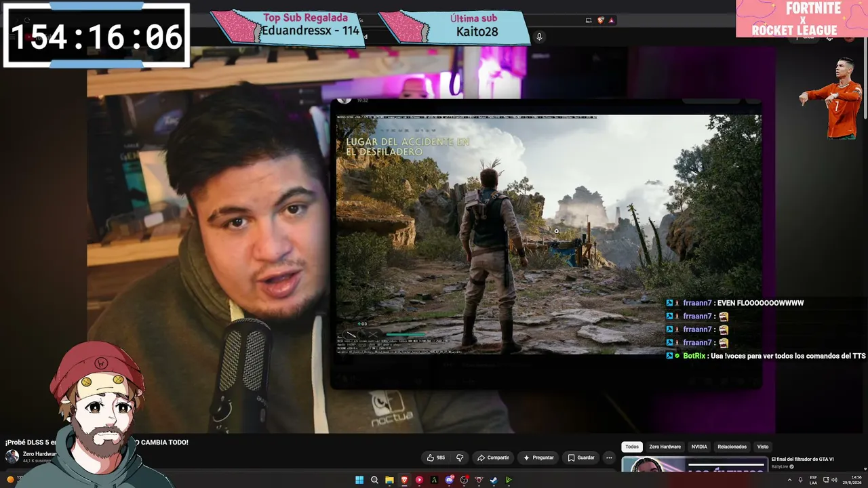This screenshot has height=488, width=868.
Task: Open the taskbar clock showing 14:58
Action: [854, 480]
